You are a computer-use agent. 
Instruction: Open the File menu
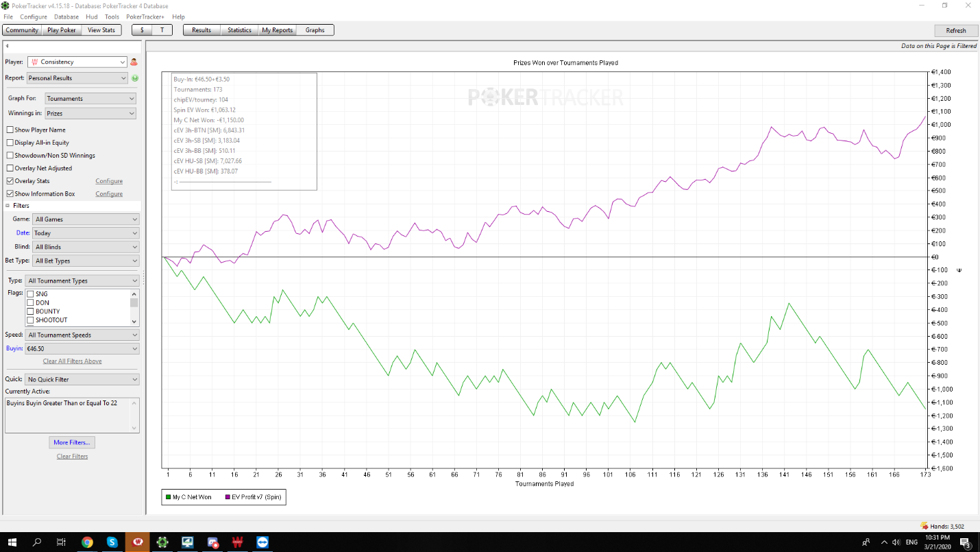[x=8, y=16]
